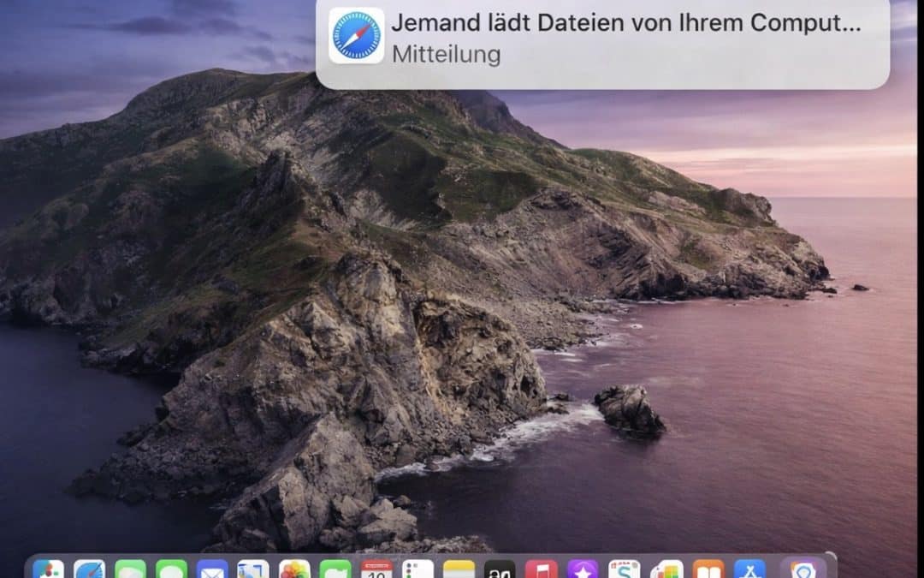The width and height of the screenshot is (924, 578).
Task: Open the Reminders app
Action: coord(418,569)
